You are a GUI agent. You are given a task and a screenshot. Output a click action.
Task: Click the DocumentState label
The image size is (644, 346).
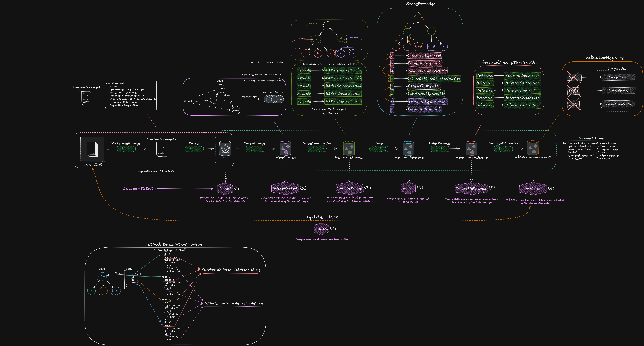pos(139,188)
